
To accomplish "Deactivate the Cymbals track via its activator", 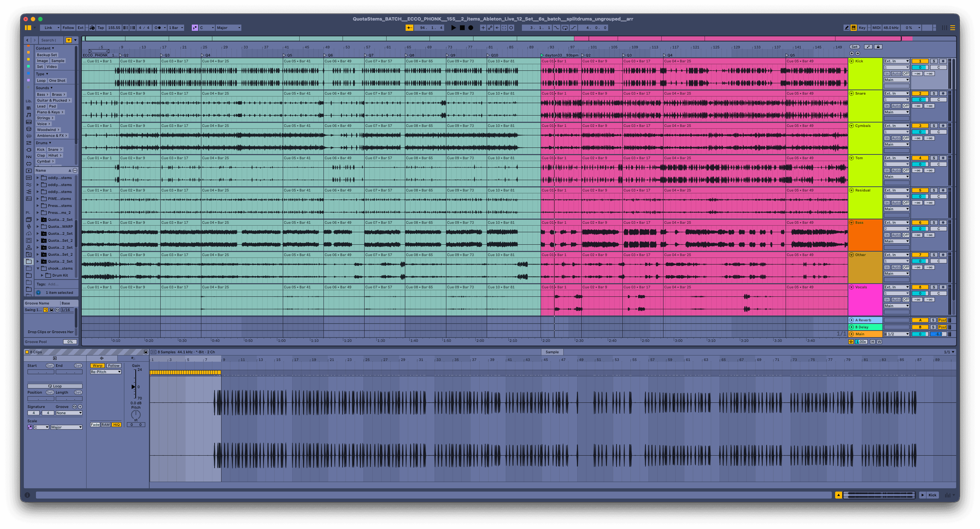I will (920, 126).
